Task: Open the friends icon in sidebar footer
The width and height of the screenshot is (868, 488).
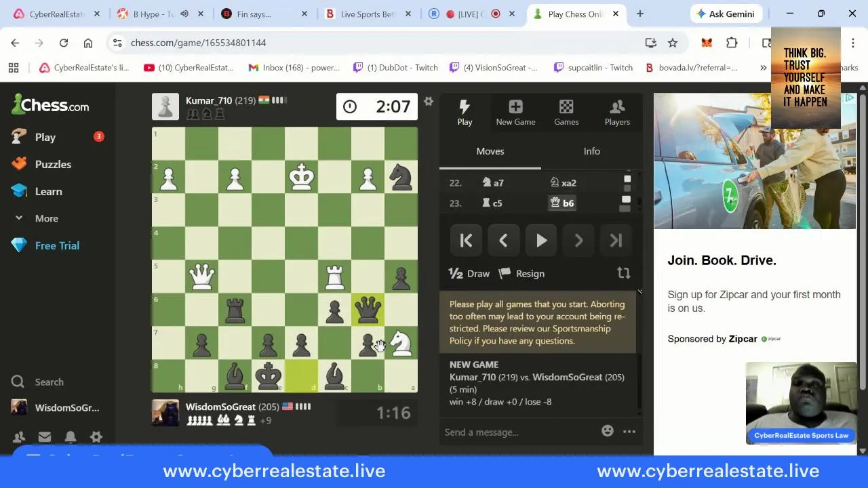Action: click(x=19, y=437)
